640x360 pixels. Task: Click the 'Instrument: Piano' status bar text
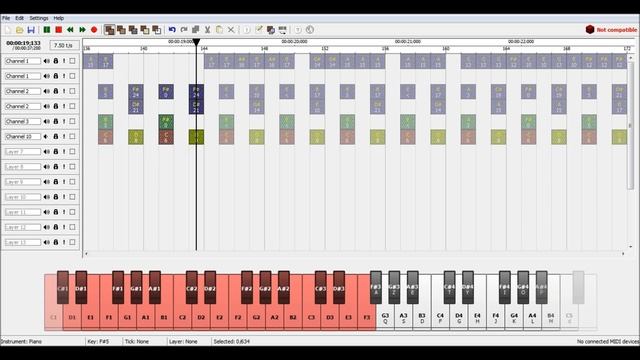[21, 341]
